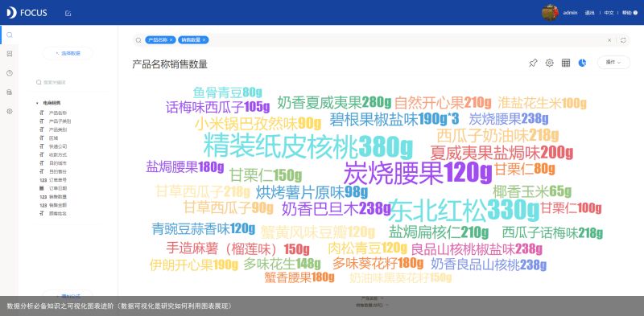Click the 精装纸皮核桃380g word

[x=308, y=146]
